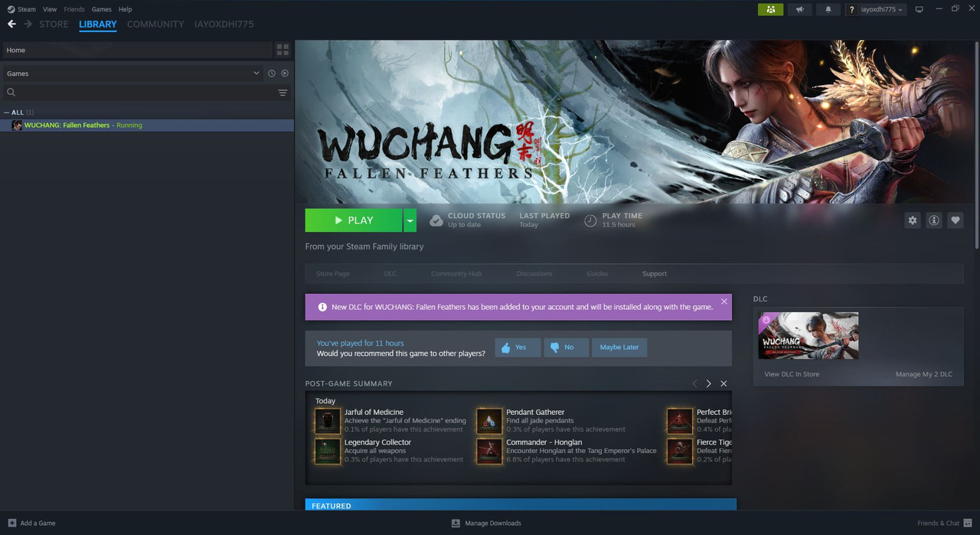Open the IAYOXDHI775 profile tab

tap(224, 24)
